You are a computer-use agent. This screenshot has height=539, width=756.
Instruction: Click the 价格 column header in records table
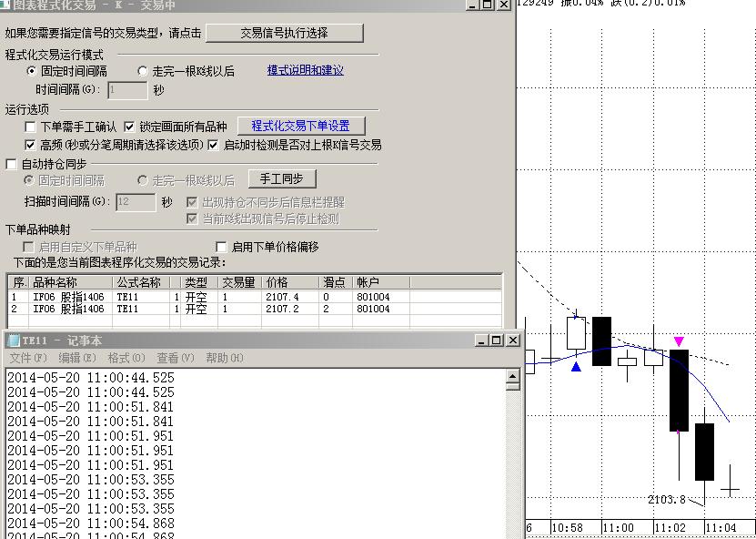point(291,282)
